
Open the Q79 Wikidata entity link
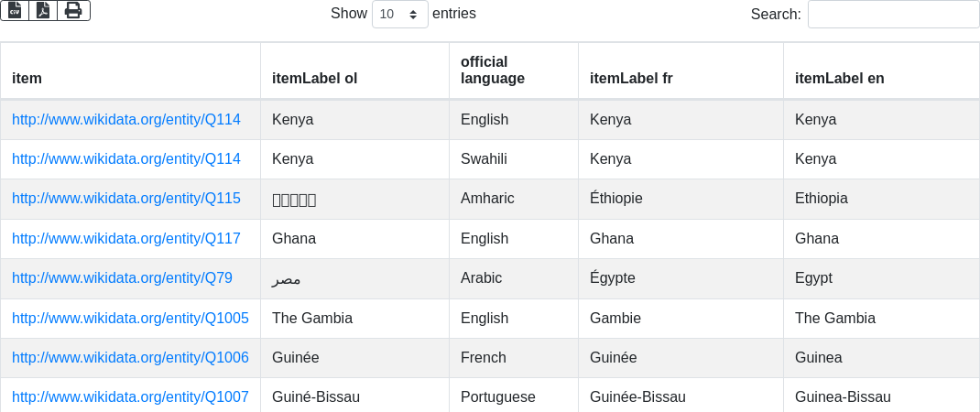tap(122, 278)
